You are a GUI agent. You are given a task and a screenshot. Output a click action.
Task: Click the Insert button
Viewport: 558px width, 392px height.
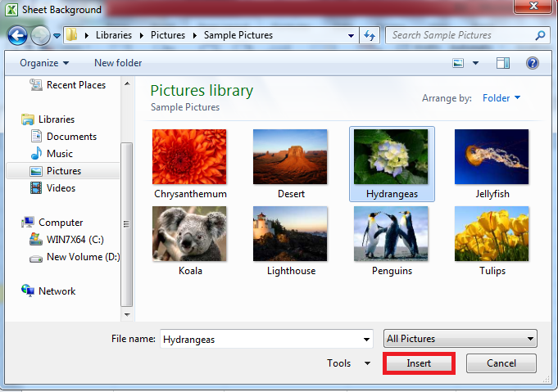click(419, 363)
